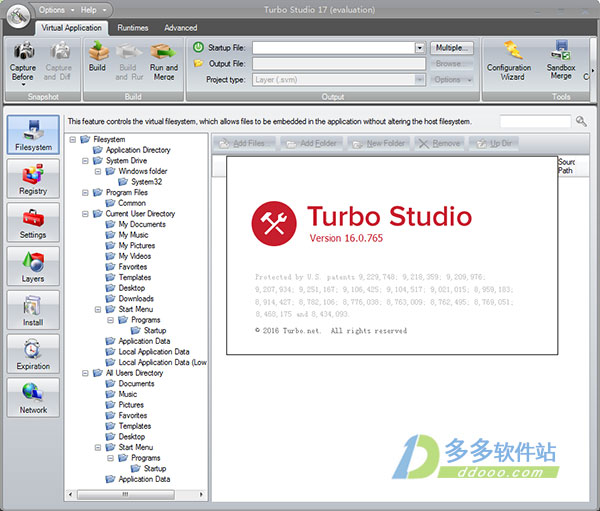Collapse the Windows folder node
The height and width of the screenshot is (511, 600).
tap(98, 171)
